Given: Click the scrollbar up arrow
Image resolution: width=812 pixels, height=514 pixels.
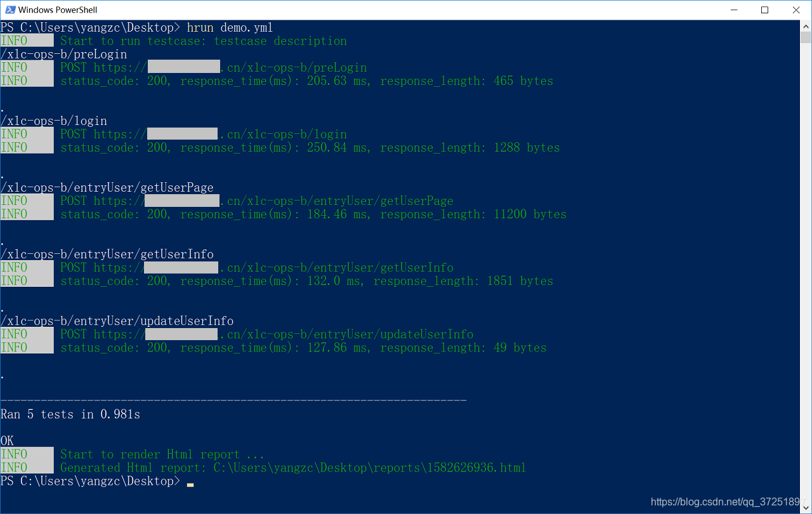Looking at the screenshot, I should (806, 26).
